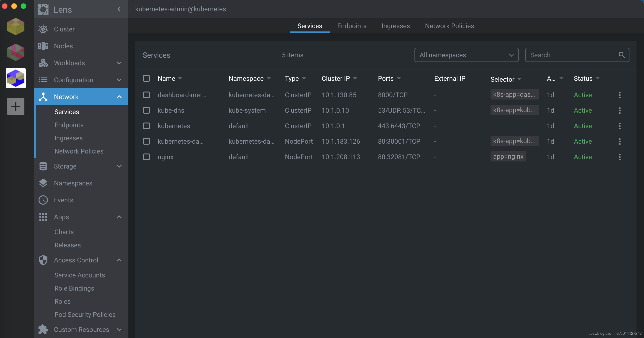
Task: Check the nginx service row
Action: click(x=146, y=157)
